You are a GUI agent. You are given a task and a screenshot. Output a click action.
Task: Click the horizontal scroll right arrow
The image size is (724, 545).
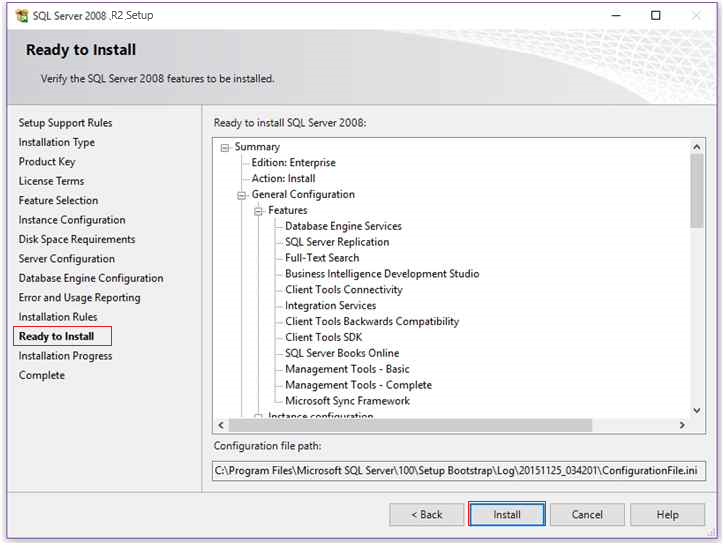[682, 425]
